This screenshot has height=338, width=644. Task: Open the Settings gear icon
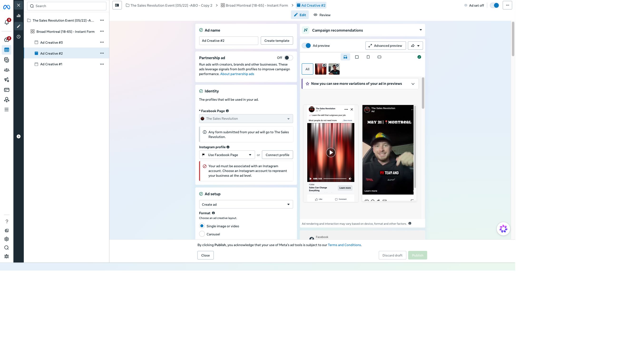pos(7,239)
